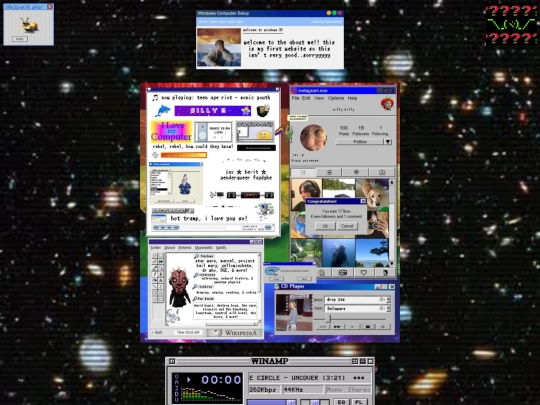
Task: Expand the Artist dropdown in CD Player
Action: pyautogui.click(x=388, y=300)
